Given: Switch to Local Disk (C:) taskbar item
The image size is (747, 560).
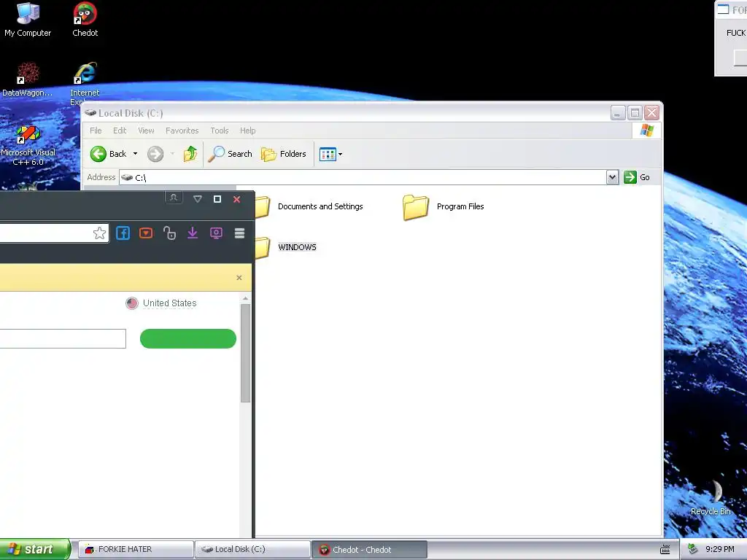Looking at the screenshot, I should 252,549.
